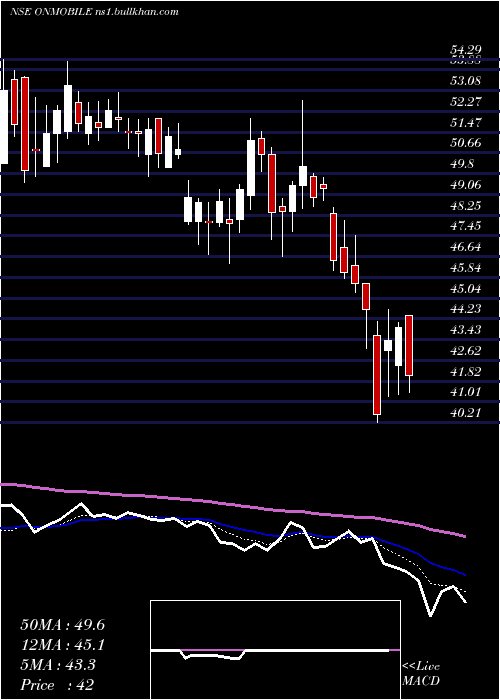
Task: Click the <<Live MACD label
Action: point(421,673)
